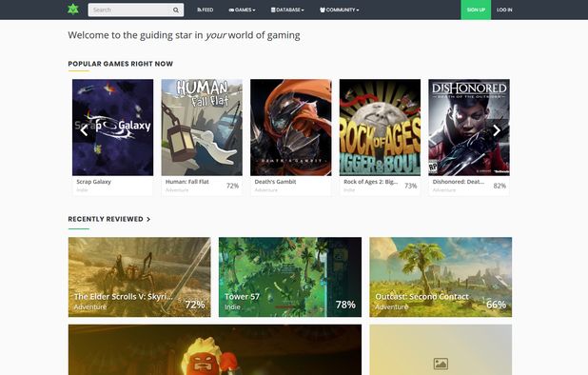Click the Log In link
This screenshot has width=588, height=375.
pyautogui.click(x=504, y=10)
